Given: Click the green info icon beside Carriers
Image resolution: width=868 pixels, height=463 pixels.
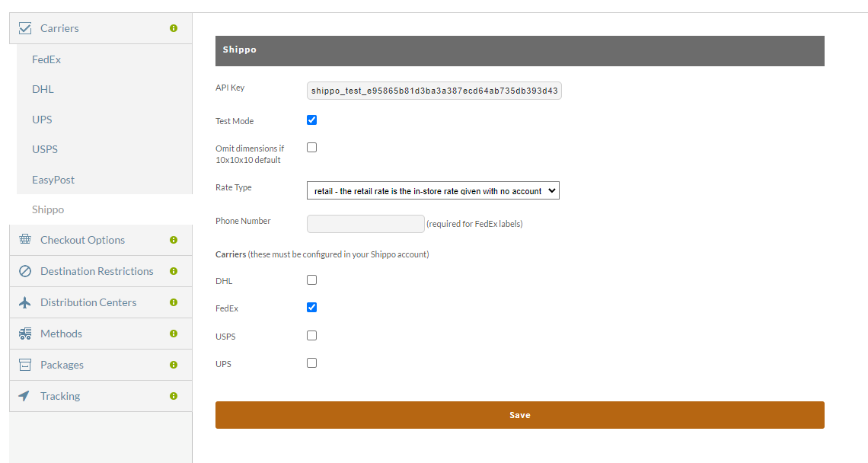Looking at the screenshot, I should point(174,28).
